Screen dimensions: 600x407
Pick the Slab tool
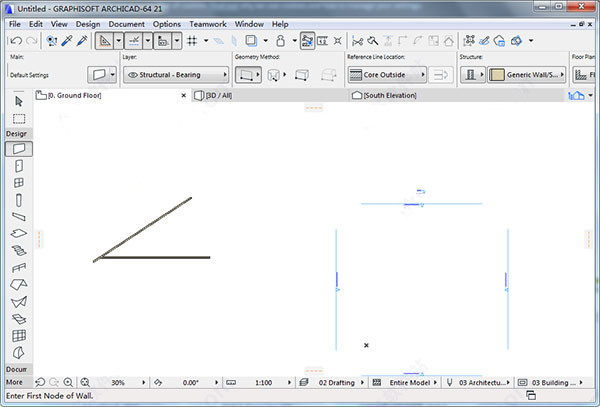coord(19,233)
